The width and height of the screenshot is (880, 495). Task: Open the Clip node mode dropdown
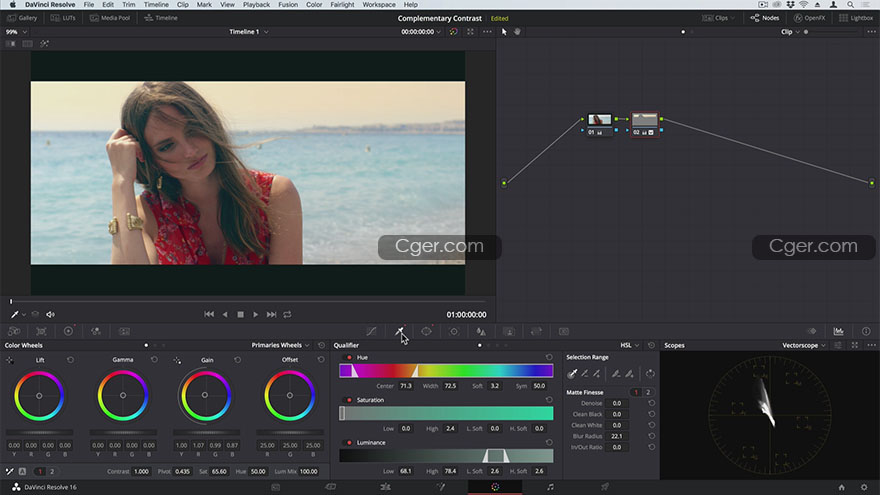pos(790,32)
